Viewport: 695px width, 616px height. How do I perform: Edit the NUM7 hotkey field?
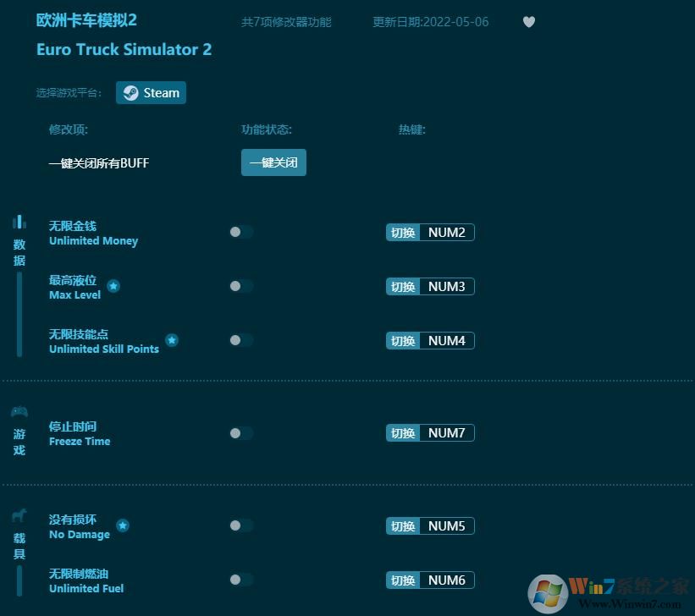[x=447, y=433]
